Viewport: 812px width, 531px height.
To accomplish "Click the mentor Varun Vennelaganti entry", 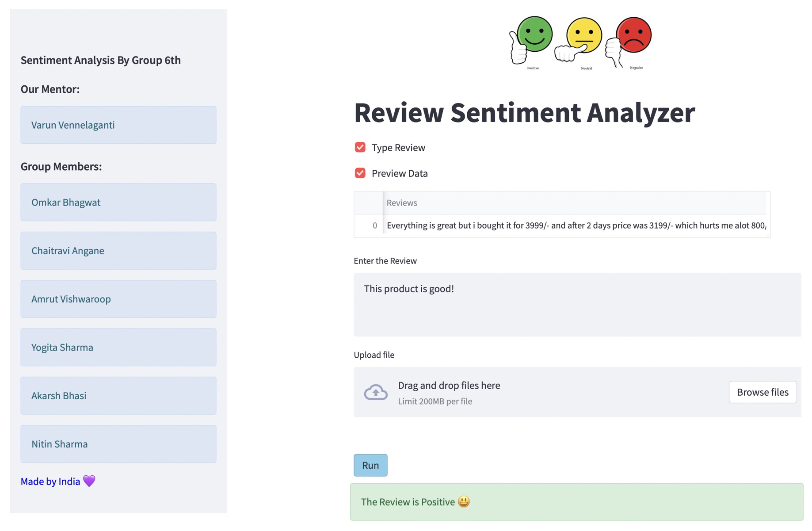I will click(x=118, y=125).
